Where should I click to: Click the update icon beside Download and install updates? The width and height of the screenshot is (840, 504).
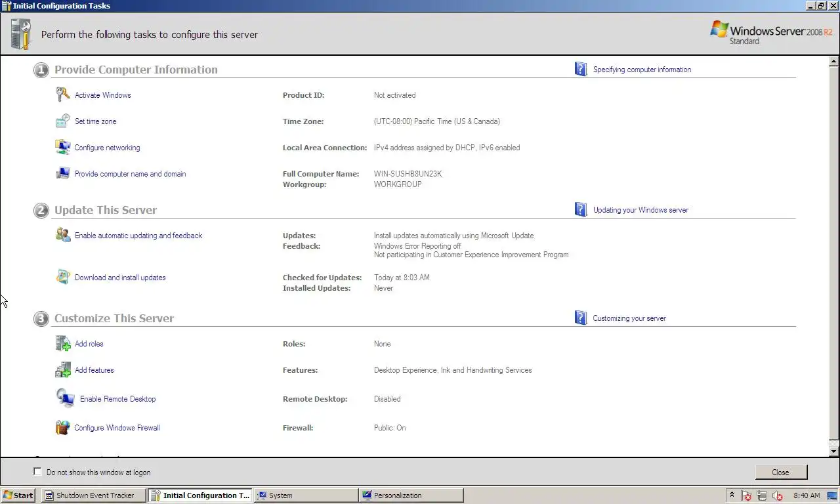[63, 277]
